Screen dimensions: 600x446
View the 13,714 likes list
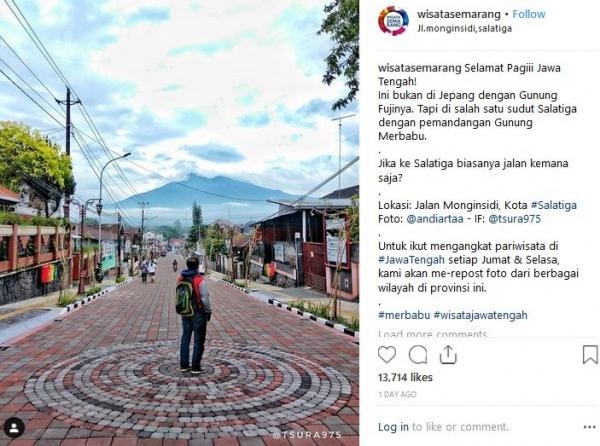pos(405,378)
